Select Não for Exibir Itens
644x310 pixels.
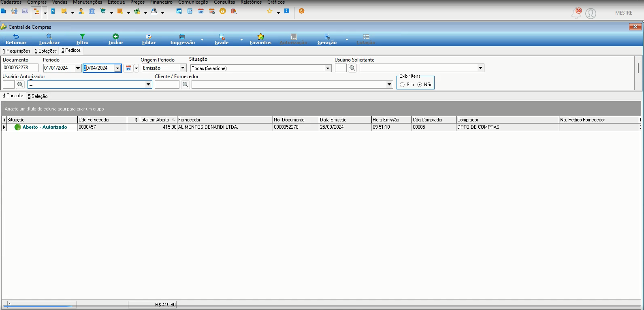click(x=420, y=85)
